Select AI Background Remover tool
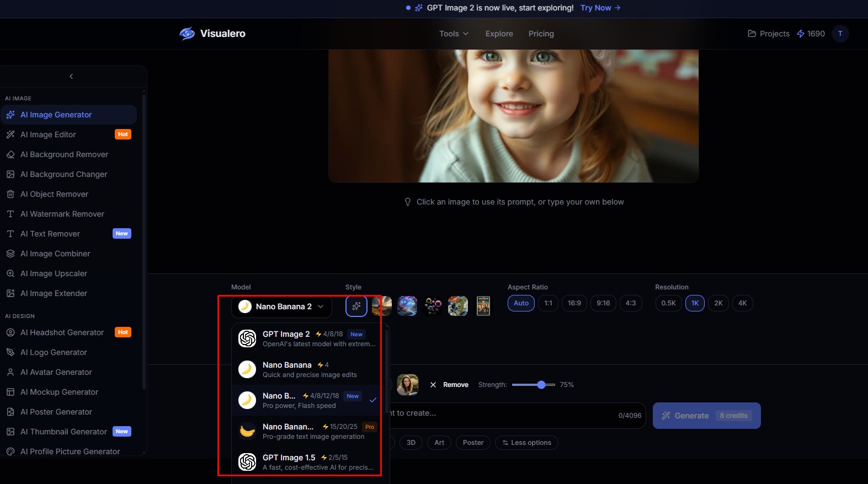The height and width of the screenshot is (484, 868). pyautogui.click(x=68, y=154)
